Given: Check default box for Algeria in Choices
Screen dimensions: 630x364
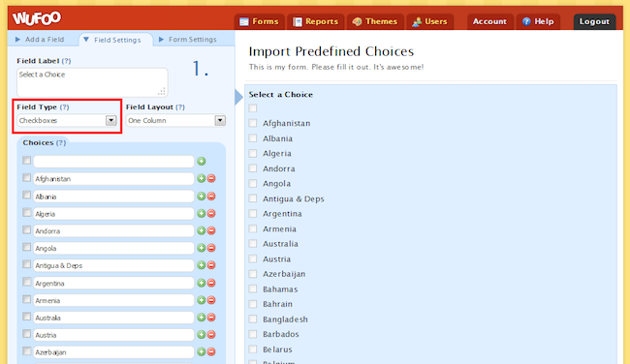Looking at the screenshot, I should [x=26, y=212].
